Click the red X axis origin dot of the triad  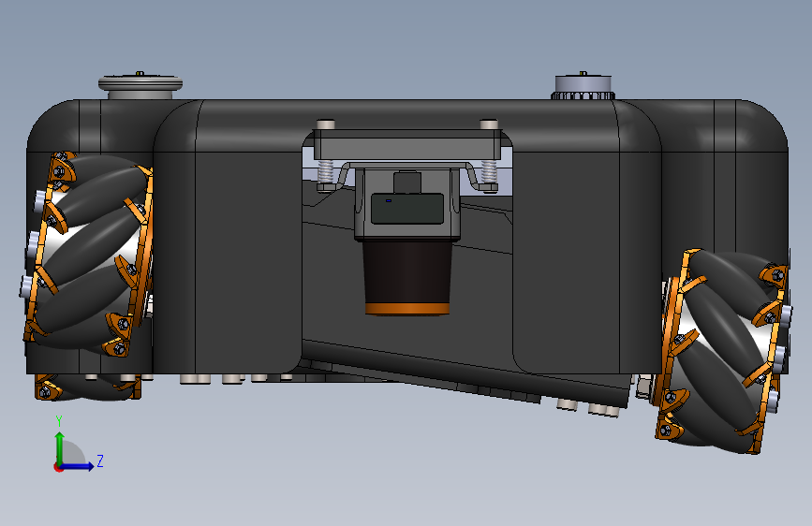tap(58, 467)
